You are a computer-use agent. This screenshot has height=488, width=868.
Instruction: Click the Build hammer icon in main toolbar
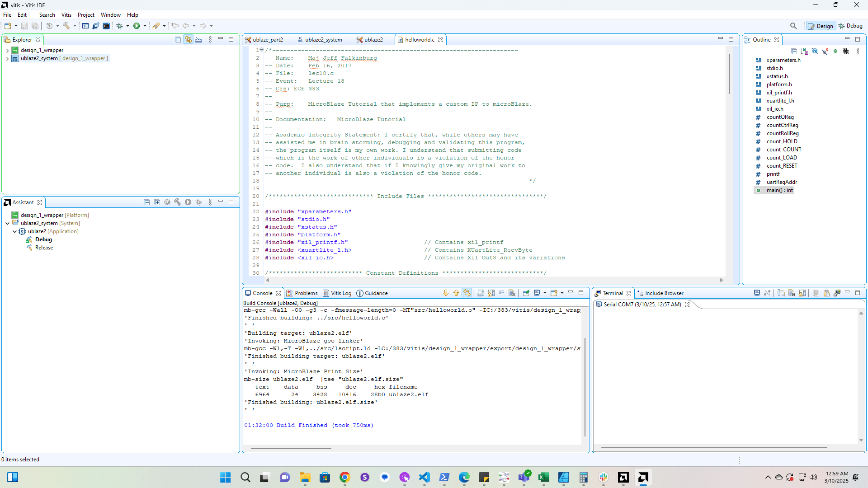(x=66, y=26)
